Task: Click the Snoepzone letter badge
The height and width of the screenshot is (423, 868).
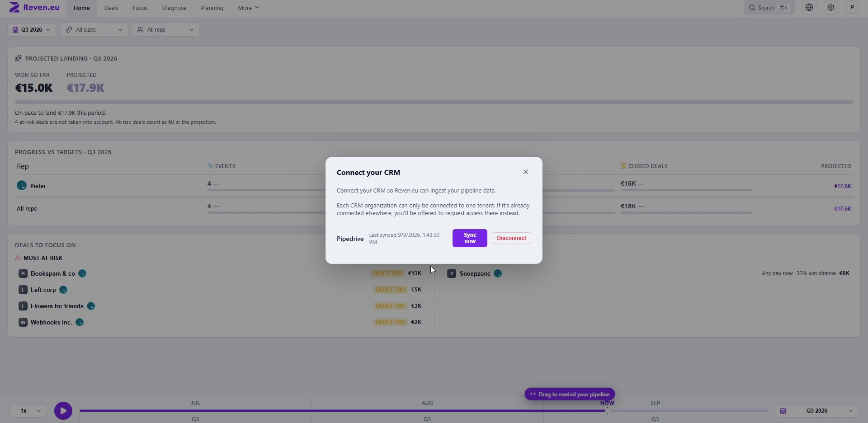Action: 452,273
